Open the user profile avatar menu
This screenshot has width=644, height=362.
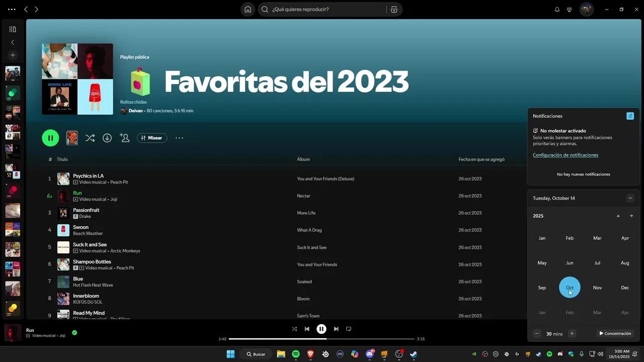click(x=587, y=9)
